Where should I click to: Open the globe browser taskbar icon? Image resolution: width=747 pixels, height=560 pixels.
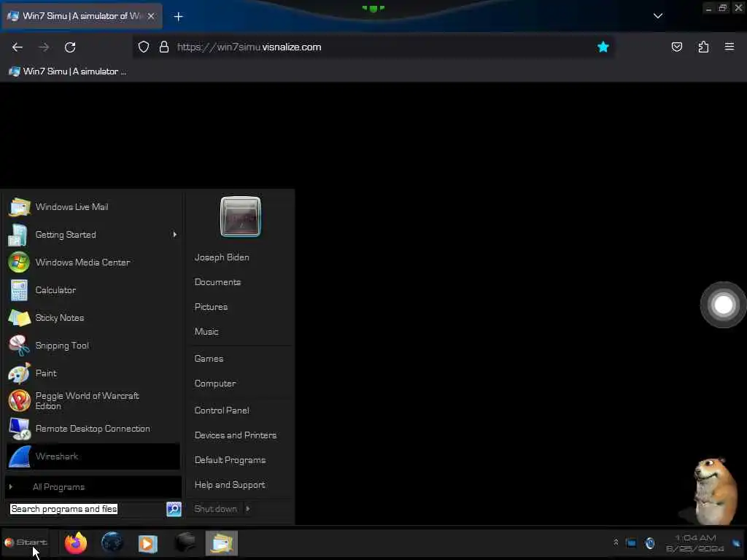click(112, 542)
